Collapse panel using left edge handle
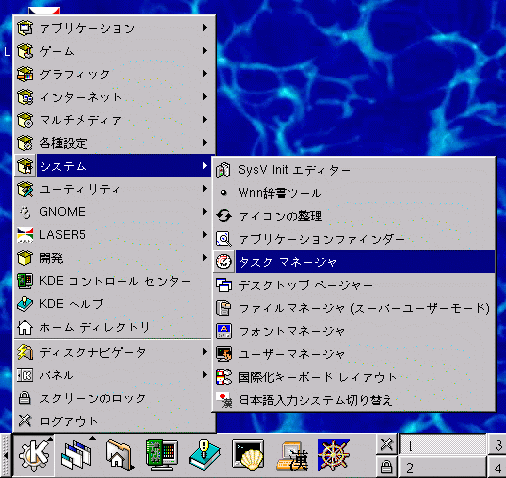This screenshot has width=506, height=478. click(x=5, y=455)
